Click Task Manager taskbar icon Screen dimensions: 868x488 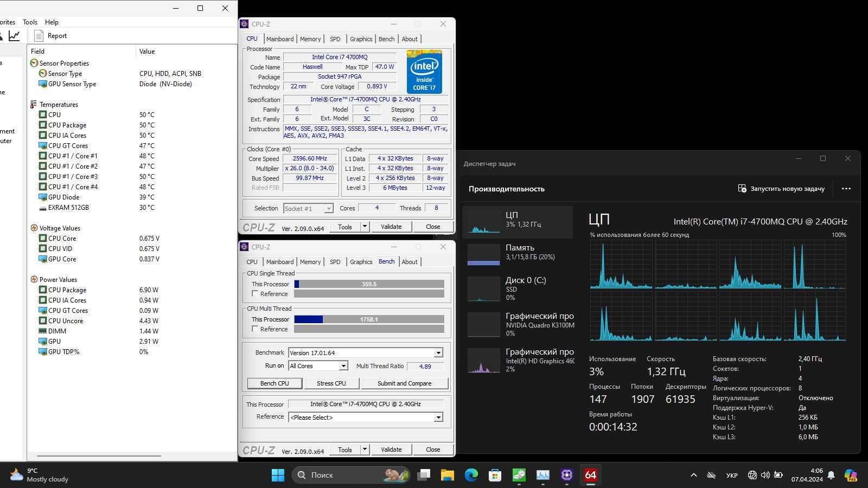tap(543, 475)
